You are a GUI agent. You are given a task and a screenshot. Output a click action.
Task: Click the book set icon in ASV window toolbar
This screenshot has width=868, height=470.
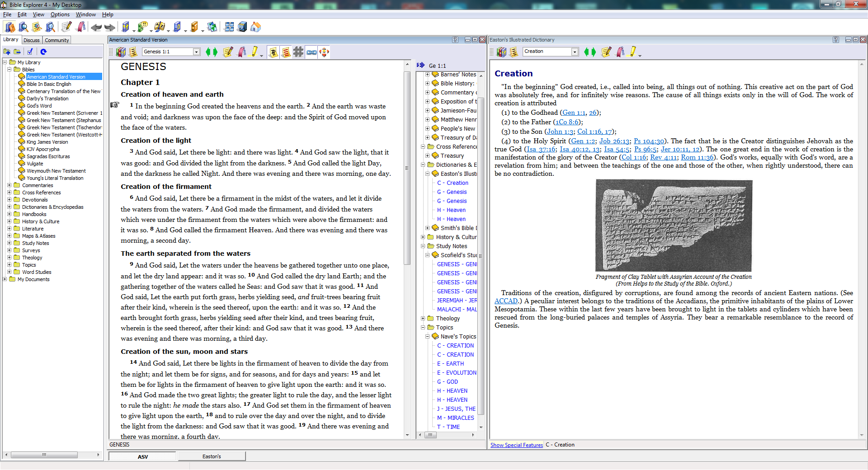pyautogui.click(x=121, y=52)
